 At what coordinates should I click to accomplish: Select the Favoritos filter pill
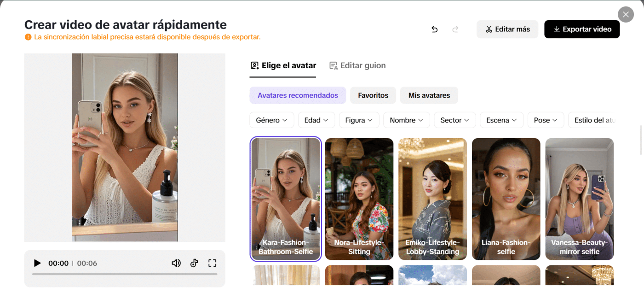click(x=373, y=95)
